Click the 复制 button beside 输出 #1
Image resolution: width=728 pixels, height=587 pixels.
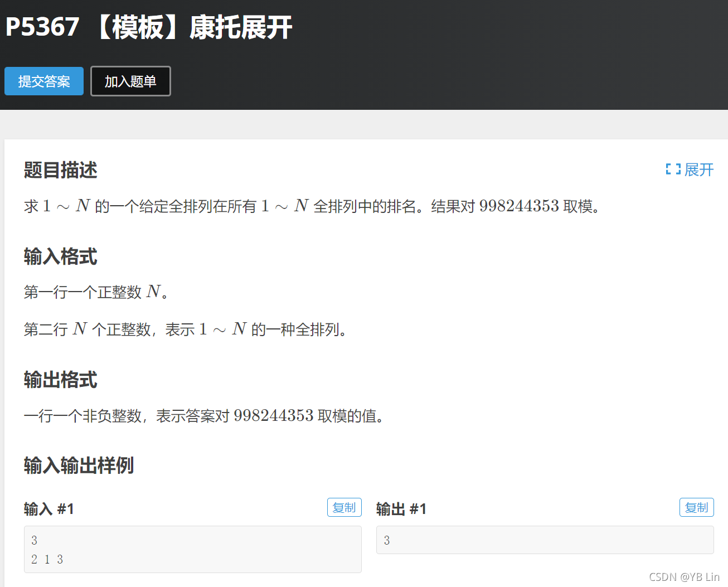tap(696, 507)
